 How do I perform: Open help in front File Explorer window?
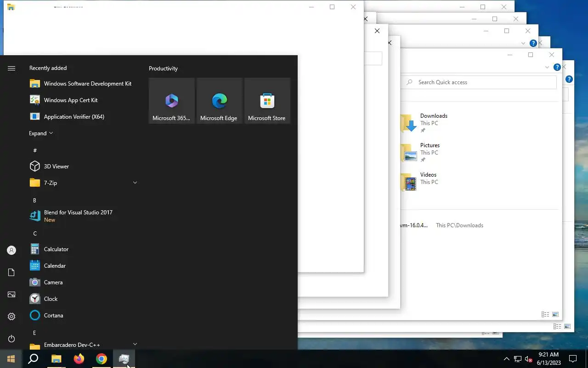[557, 67]
